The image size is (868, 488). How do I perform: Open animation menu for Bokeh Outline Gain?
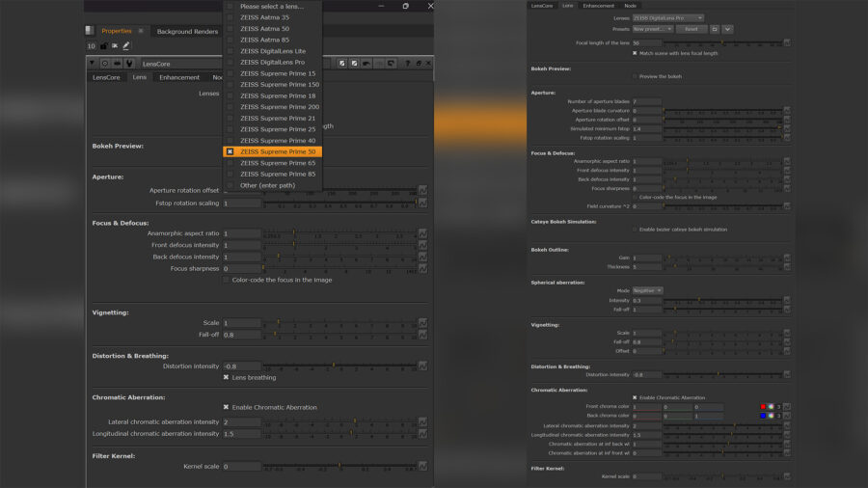[x=787, y=258]
